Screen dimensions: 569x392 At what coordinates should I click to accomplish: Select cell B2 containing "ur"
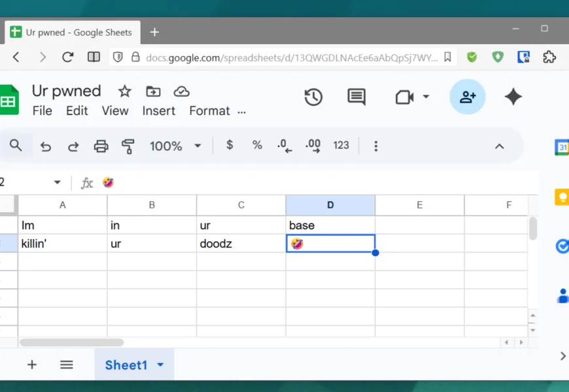click(152, 244)
